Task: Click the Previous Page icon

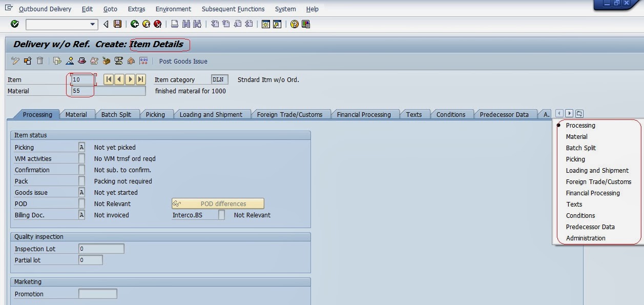Action: point(226,24)
